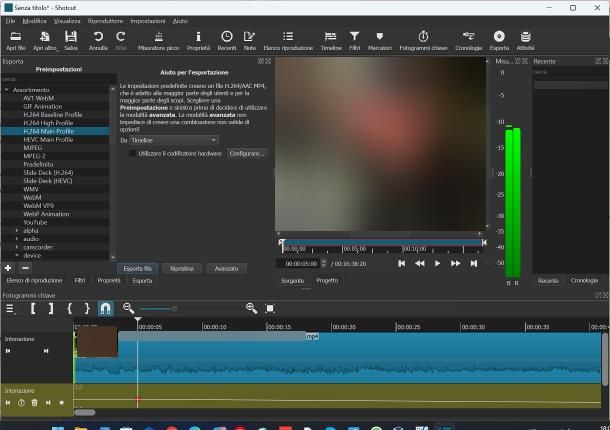The image size is (610, 430).
Task: Toggle the Timeline toolbar icon
Action: (x=331, y=41)
